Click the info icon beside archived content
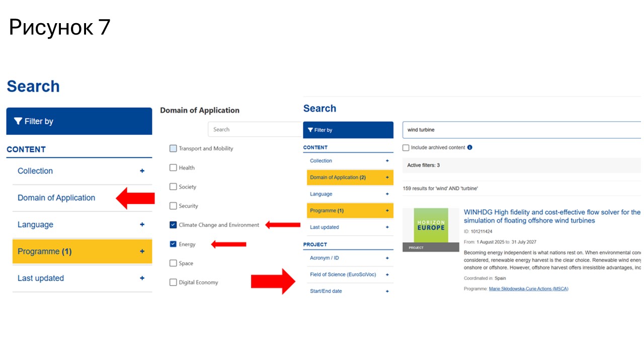644x362 pixels. [470, 147]
